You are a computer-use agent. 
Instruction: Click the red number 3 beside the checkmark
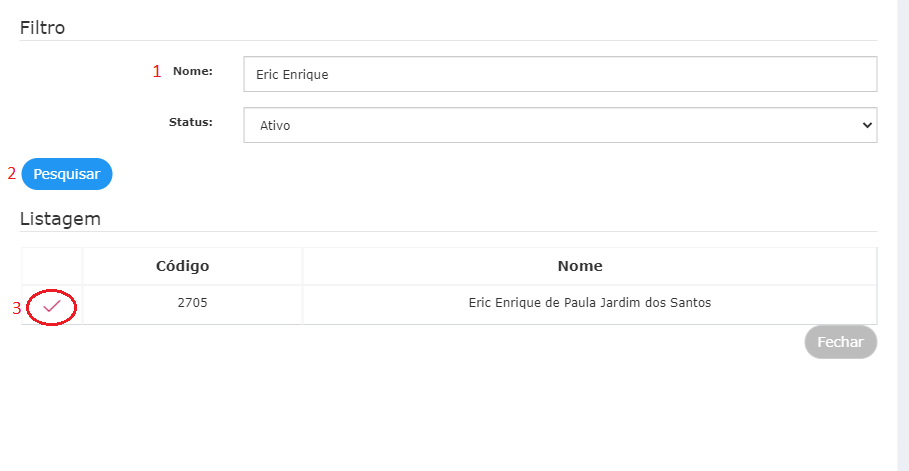(x=17, y=309)
